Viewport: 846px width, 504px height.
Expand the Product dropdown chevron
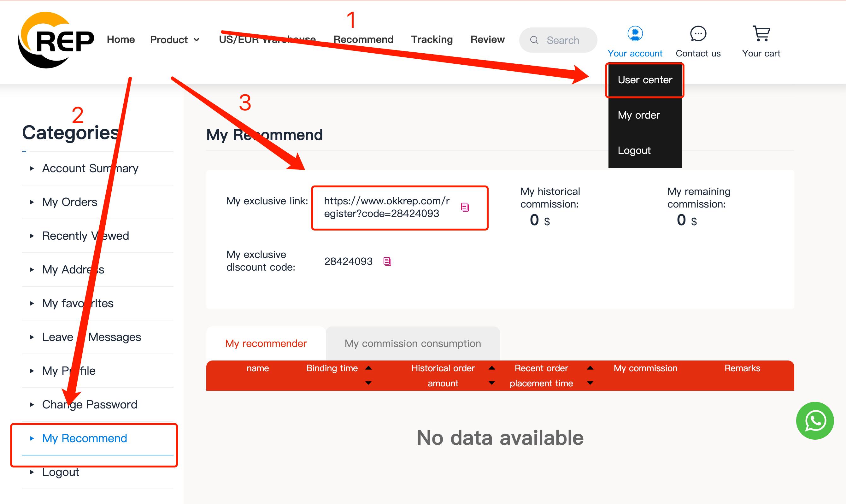click(x=197, y=40)
